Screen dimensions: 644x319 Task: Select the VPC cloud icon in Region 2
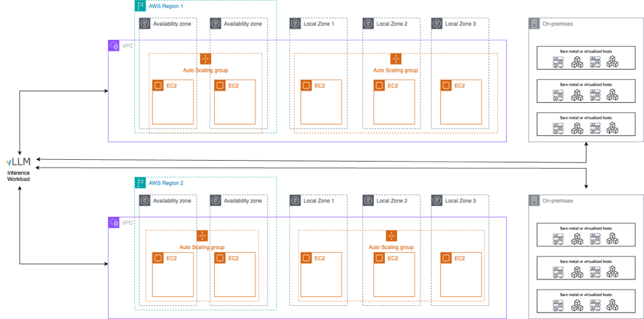click(113, 222)
